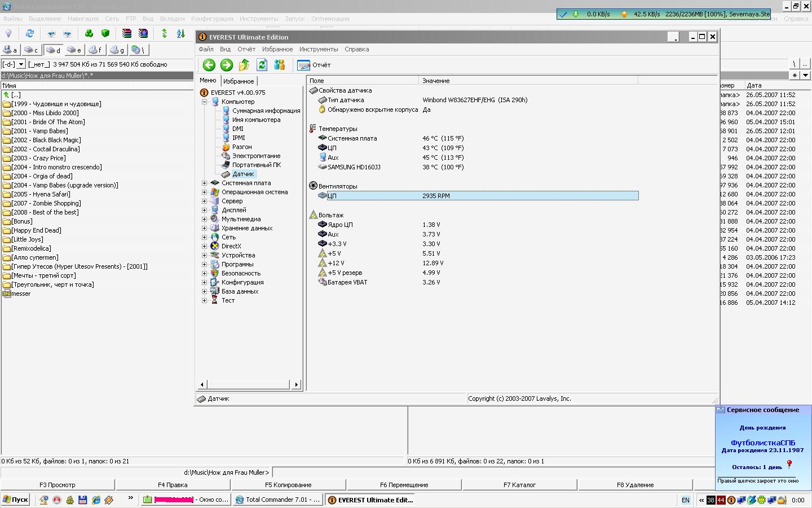Collapse the Компьютер tree node
812x508 pixels.
click(204, 102)
